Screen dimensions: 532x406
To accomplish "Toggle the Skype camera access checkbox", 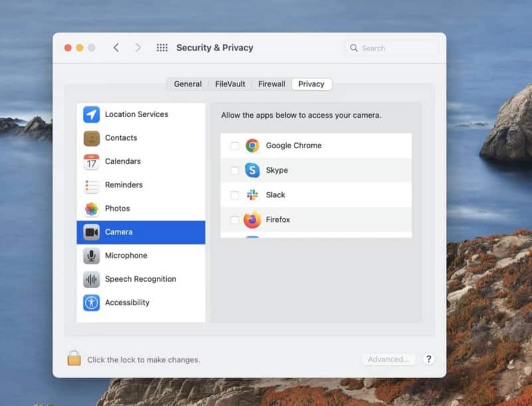I will click(x=235, y=171).
